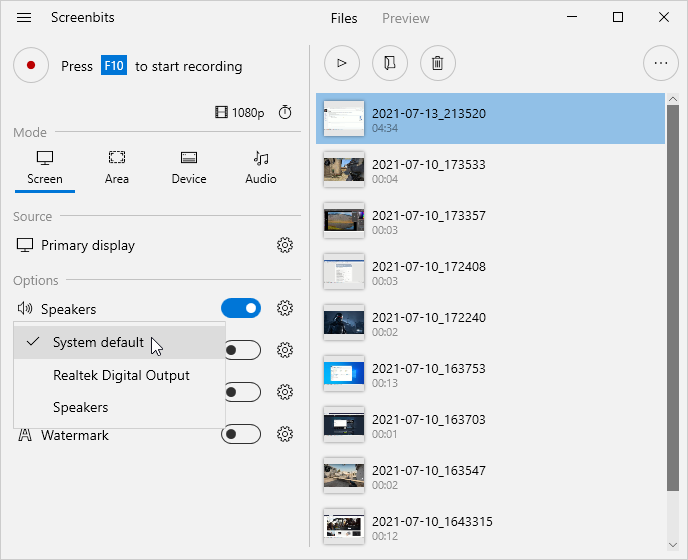Click thumbnail of 2021-07-10_172240
This screenshot has width=688, height=560.
pos(344,323)
